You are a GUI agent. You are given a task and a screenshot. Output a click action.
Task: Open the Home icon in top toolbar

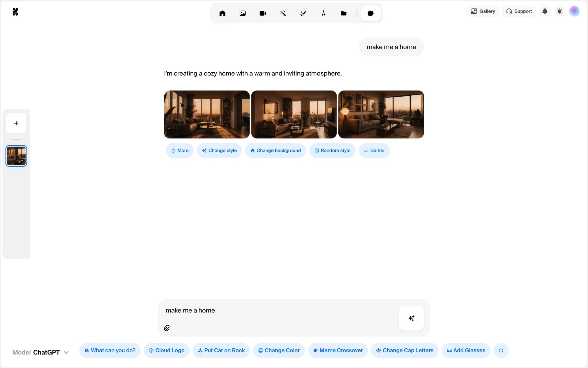pyautogui.click(x=222, y=13)
